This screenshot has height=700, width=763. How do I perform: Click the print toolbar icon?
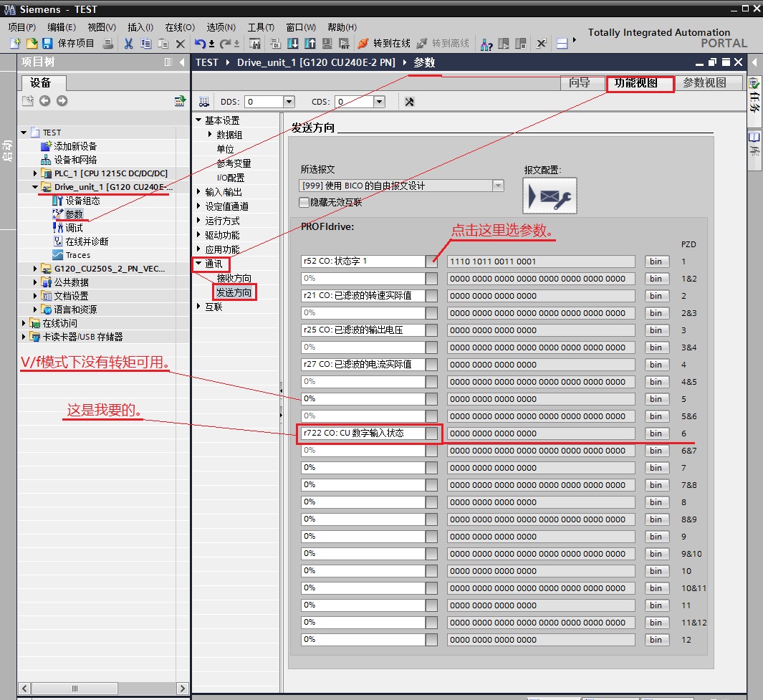108,44
